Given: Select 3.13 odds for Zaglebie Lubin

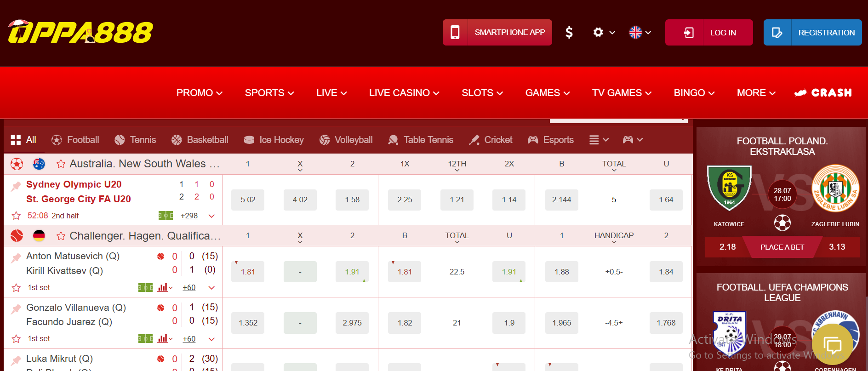Looking at the screenshot, I should [x=837, y=247].
